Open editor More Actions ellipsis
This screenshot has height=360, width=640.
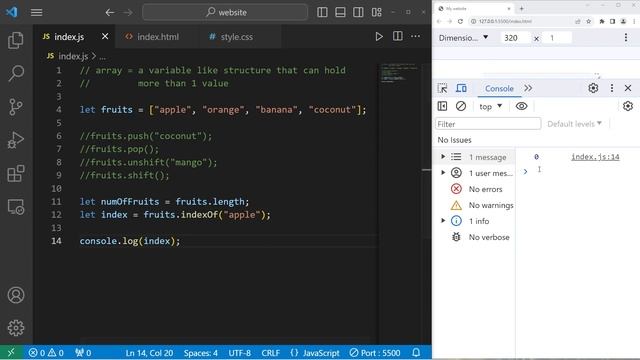416,36
